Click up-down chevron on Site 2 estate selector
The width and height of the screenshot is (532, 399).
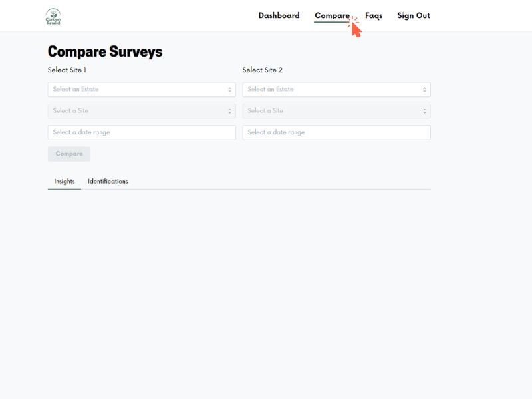coord(424,90)
